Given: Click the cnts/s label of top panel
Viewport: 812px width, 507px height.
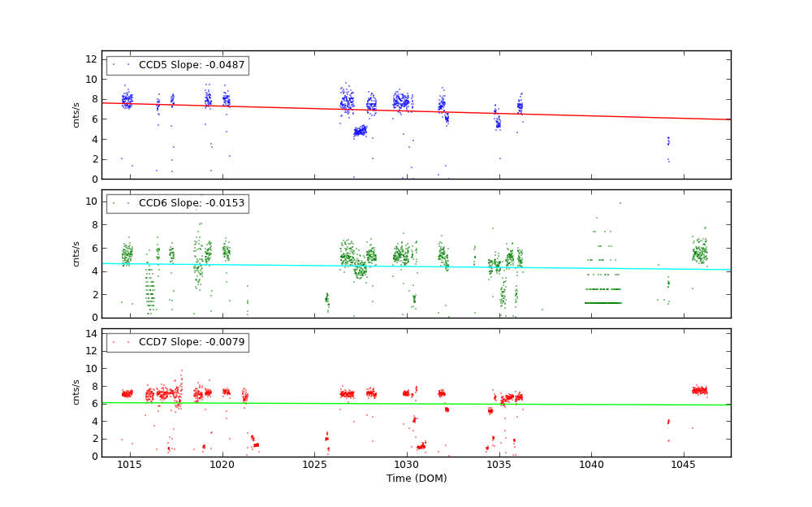Looking at the screenshot, I should click(77, 115).
